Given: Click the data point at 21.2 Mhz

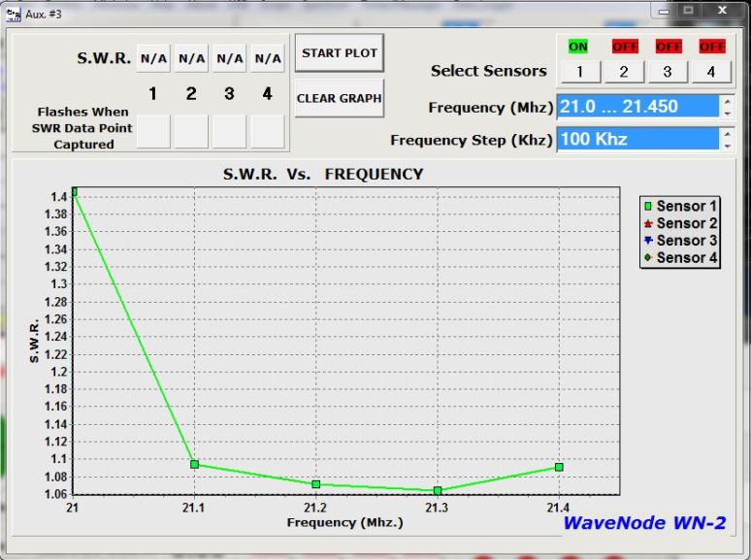Looking at the screenshot, I should click(316, 484).
